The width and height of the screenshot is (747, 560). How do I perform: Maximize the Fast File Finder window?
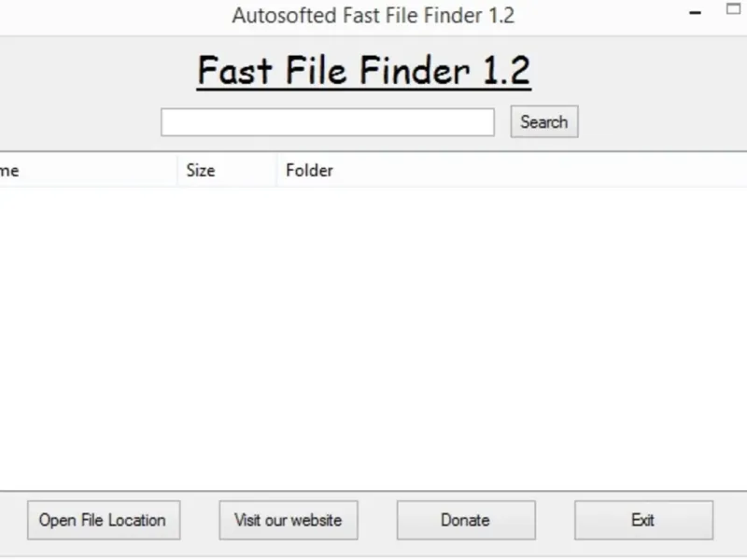point(734,11)
